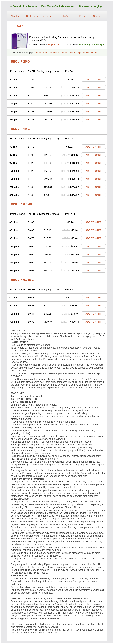Click the Requip product box image
Viewport: 114px width, 644px height.
(19, 41)
